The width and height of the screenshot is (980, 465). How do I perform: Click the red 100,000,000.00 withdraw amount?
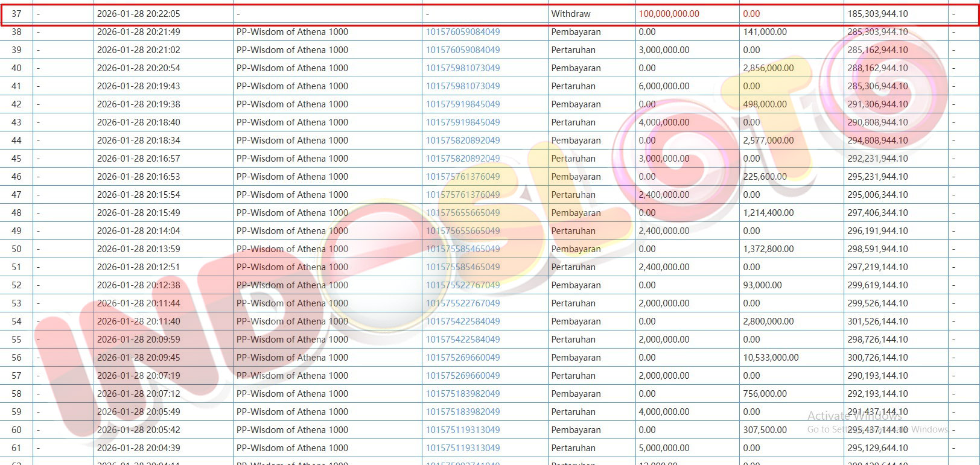point(669,14)
